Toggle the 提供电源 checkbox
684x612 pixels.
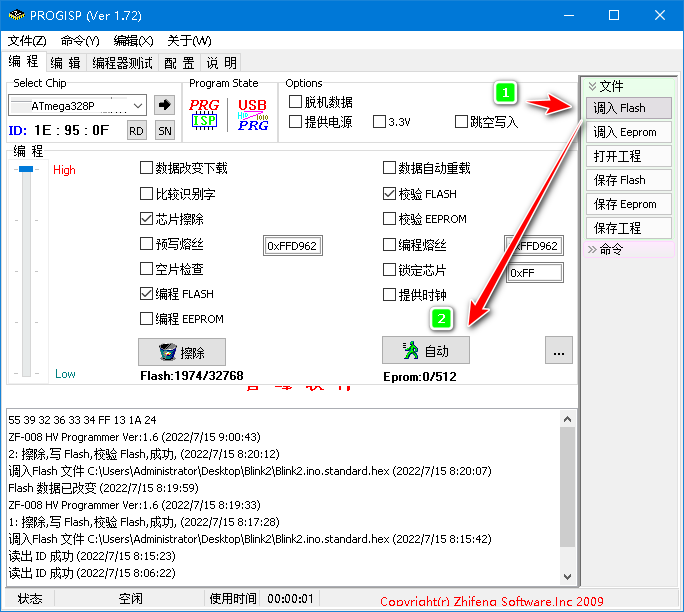click(295, 121)
